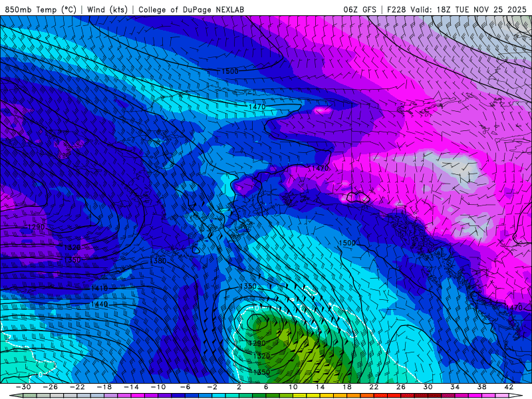
Task: Click the "850mb Temp (°C)" title text
Action: coord(41,9)
